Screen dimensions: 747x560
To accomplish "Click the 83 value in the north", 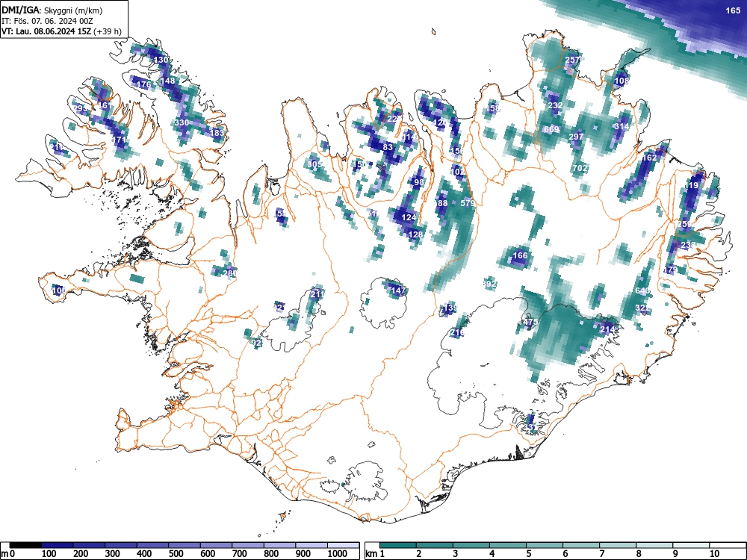I will pyautogui.click(x=388, y=147).
